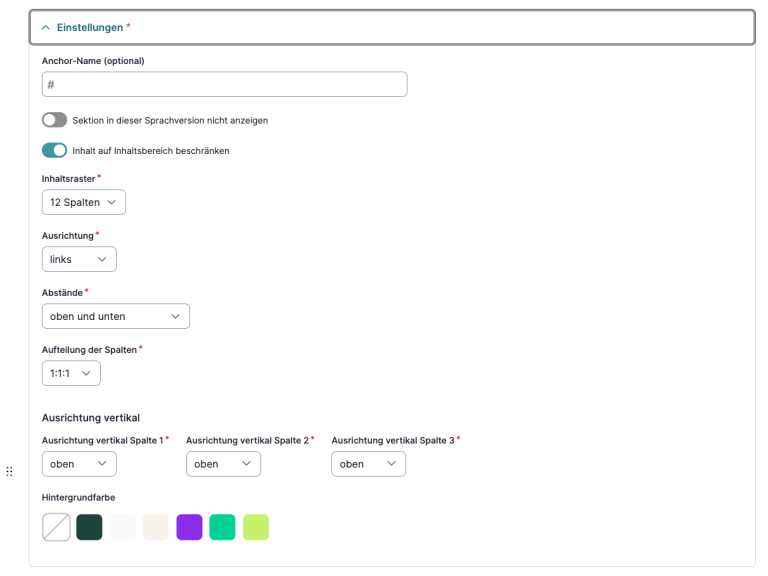Image resolution: width=768 pixels, height=576 pixels.
Task: Select the white background color swatch
Action: 123,527
